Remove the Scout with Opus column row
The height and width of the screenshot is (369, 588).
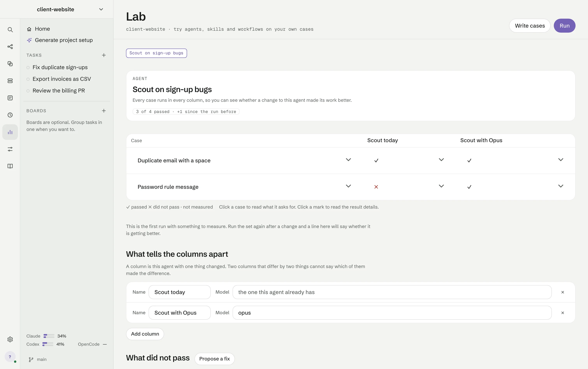coord(563,313)
